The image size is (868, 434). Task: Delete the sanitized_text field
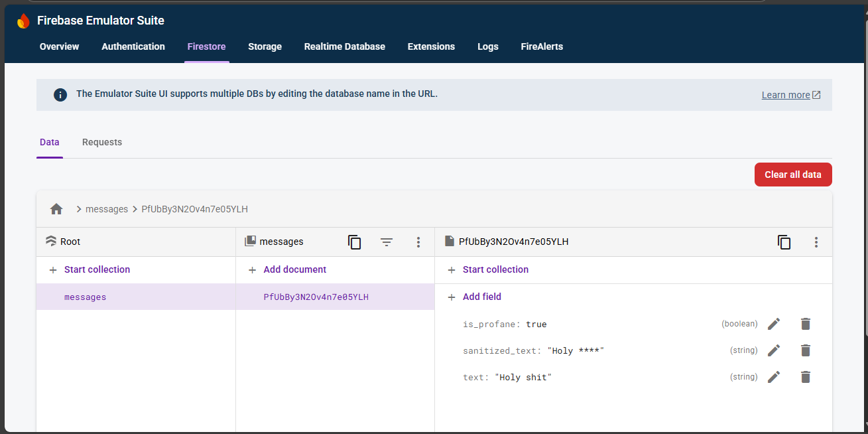(806, 350)
